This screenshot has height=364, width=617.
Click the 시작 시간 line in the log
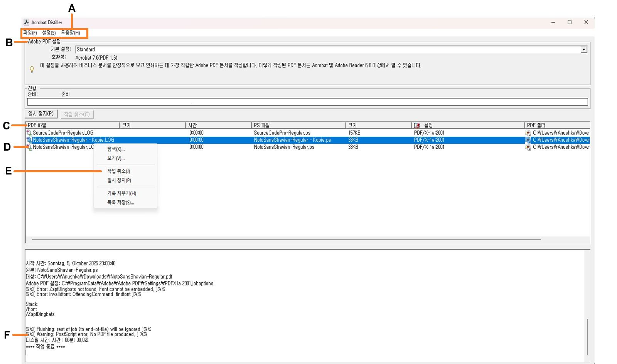pos(71,263)
